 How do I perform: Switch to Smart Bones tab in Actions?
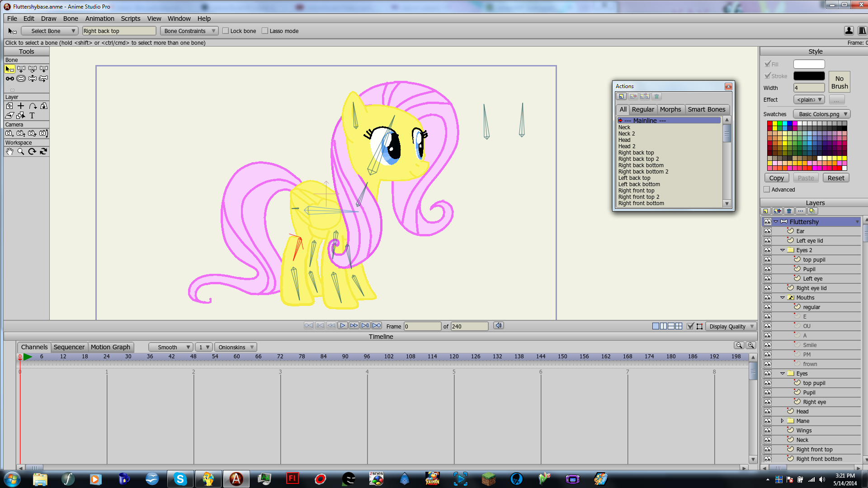click(707, 109)
